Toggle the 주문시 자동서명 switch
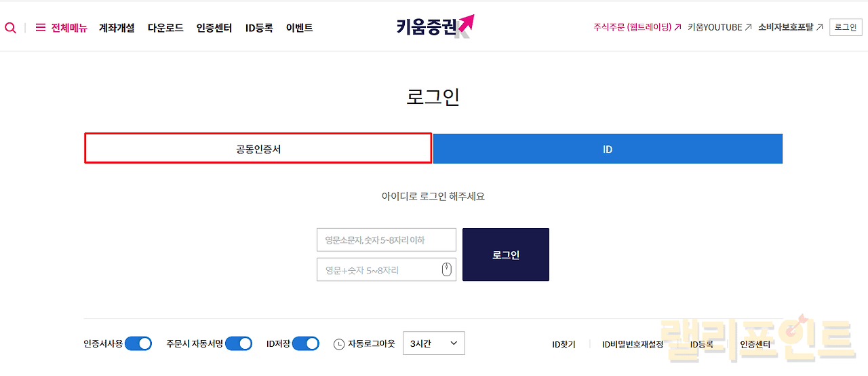The image size is (868, 376). pos(239,343)
